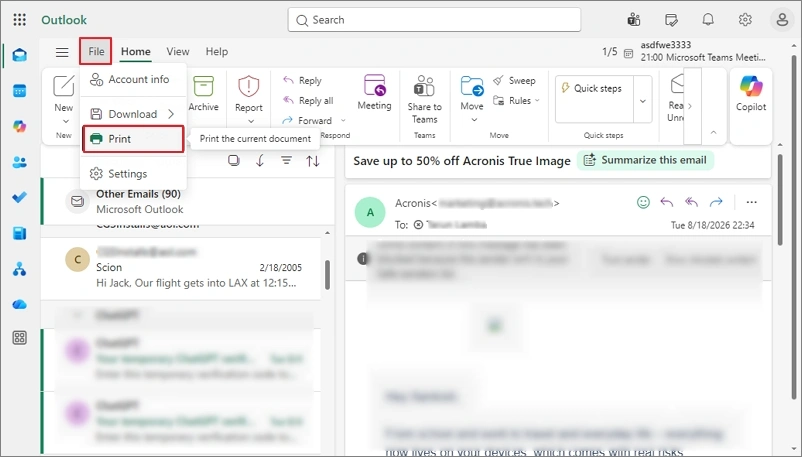802x457 pixels.
Task: Click the Reply all ribbon button
Action: pyautogui.click(x=308, y=101)
